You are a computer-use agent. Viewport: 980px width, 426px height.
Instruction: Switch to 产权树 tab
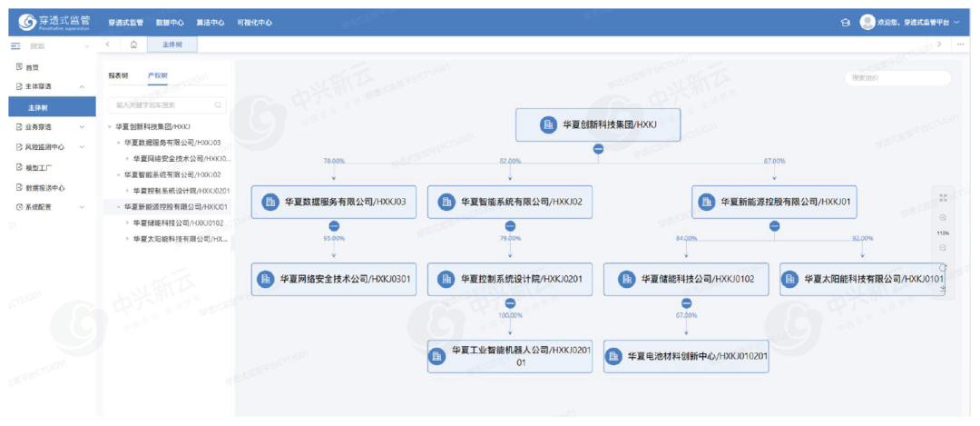coord(158,75)
